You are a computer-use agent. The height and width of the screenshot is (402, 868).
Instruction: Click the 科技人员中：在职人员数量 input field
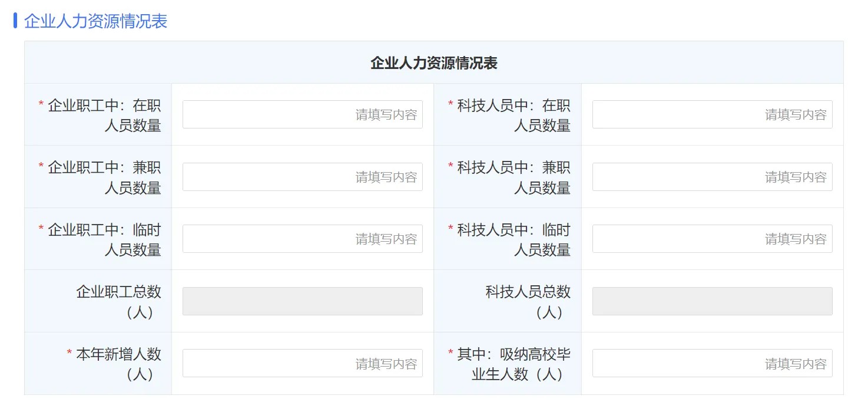point(712,114)
